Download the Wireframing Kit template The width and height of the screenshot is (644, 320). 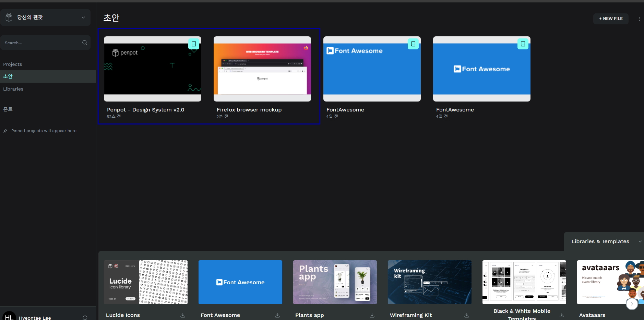click(x=467, y=315)
